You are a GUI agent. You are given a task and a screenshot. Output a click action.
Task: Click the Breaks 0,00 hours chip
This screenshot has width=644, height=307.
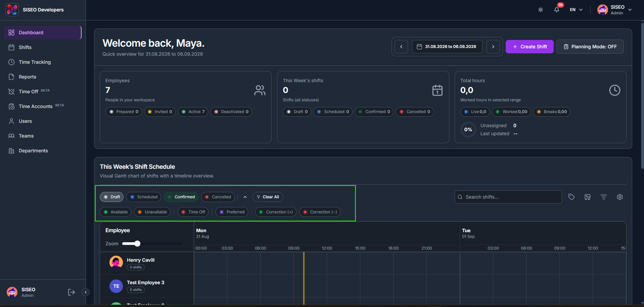(551, 112)
